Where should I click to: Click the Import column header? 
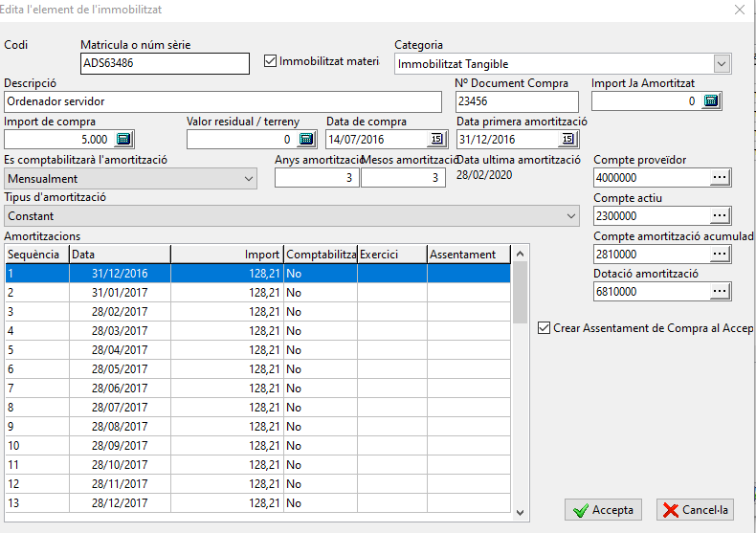point(227,255)
